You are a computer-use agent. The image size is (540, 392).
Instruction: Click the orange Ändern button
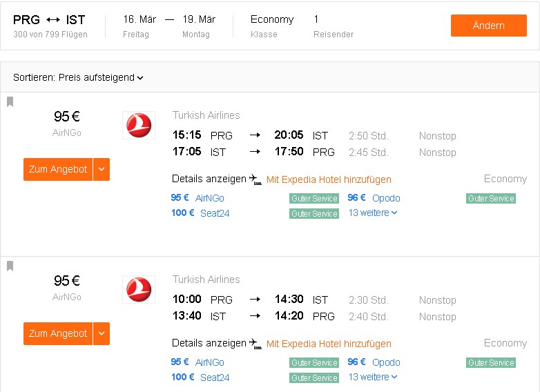click(x=489, y=26)
